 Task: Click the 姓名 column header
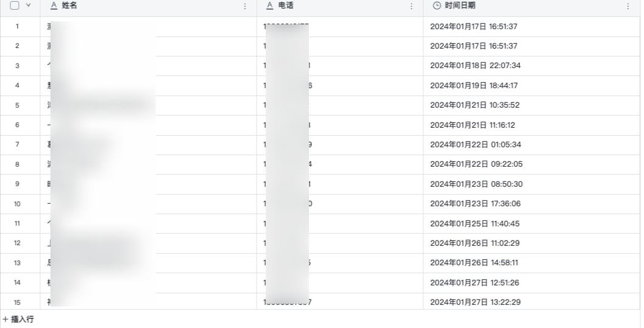pos(148,6)
